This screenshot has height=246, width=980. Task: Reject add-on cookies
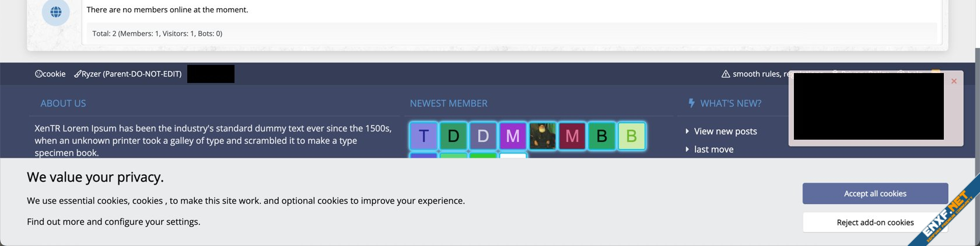tap(875, 223)
